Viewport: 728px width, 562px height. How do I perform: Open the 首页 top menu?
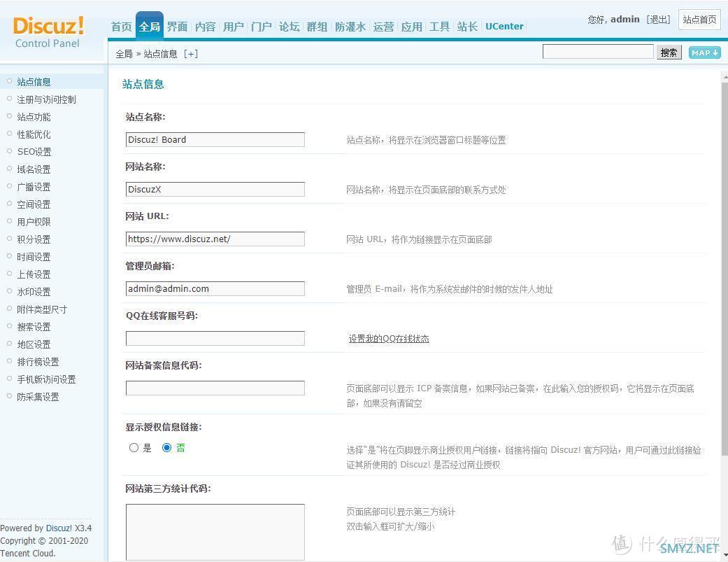(x=122, y=27)
